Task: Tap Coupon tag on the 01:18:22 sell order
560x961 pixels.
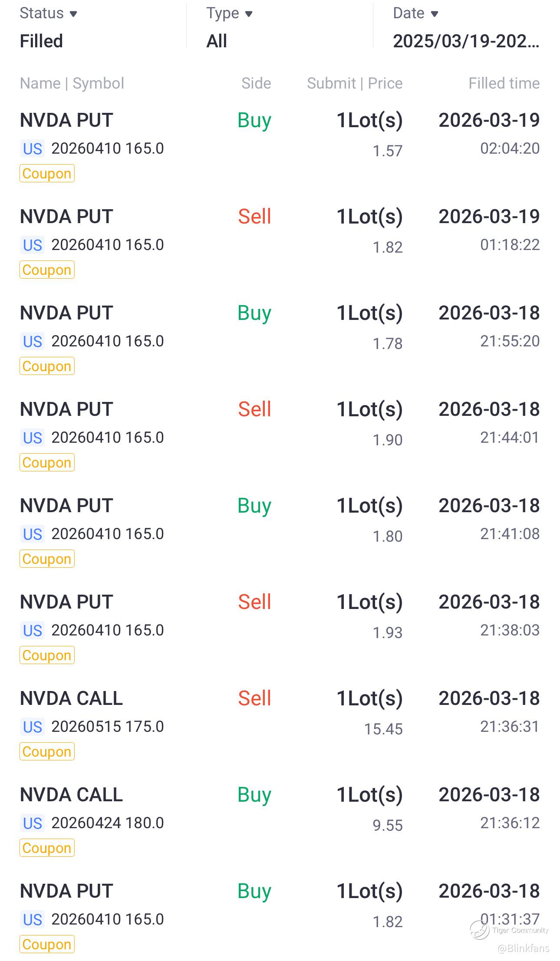Action: coord(47,270)
